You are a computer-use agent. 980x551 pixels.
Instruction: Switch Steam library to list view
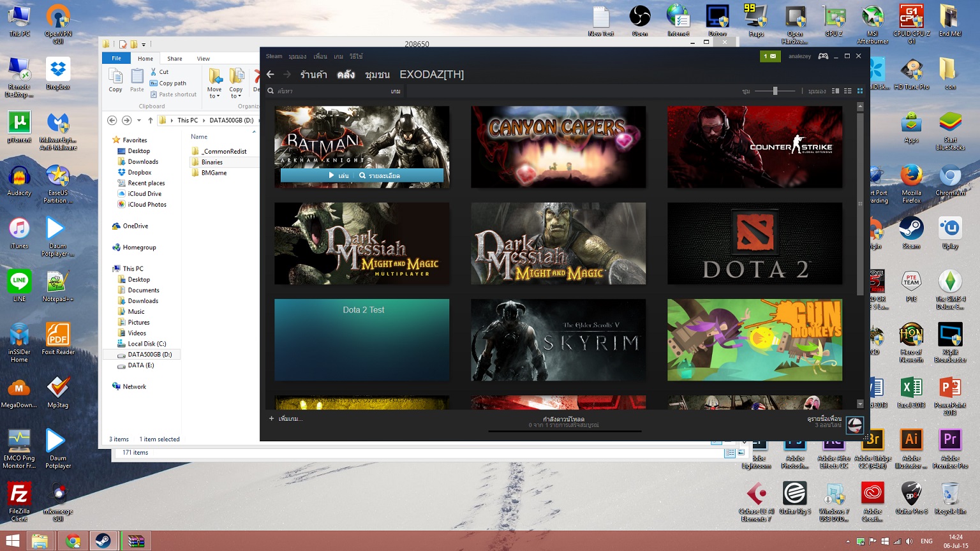848,91
